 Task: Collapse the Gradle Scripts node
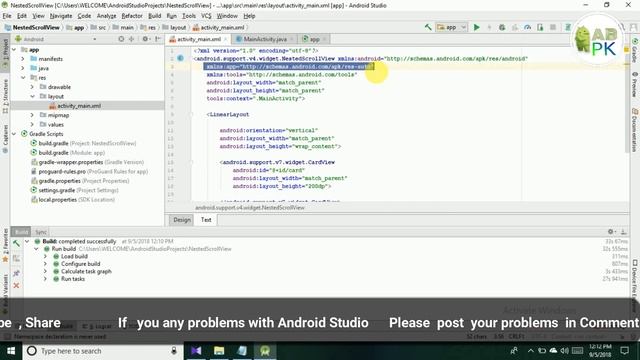click(14, 134)
